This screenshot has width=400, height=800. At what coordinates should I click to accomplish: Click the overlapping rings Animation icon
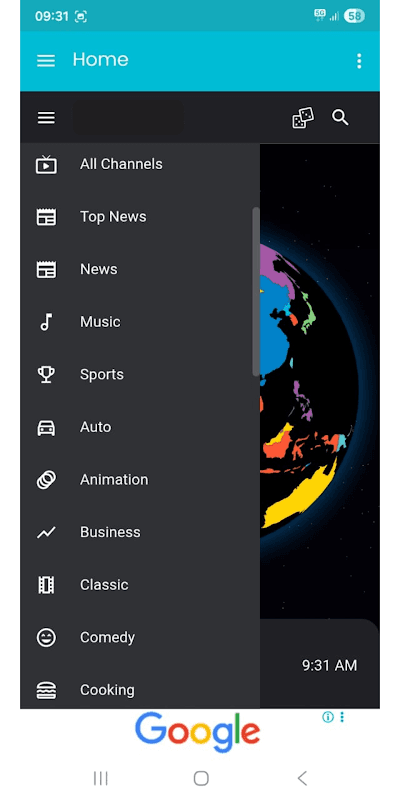pos(46,480)
